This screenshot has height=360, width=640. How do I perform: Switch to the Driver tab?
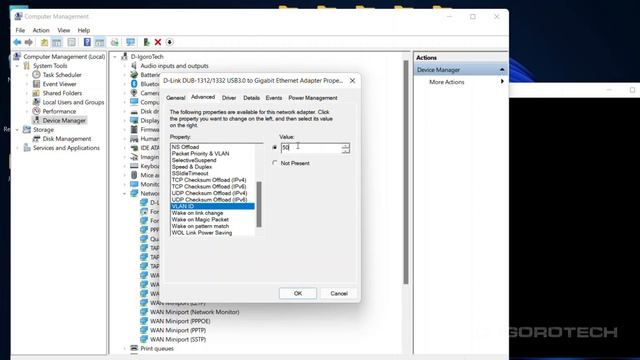pos(229,98)
